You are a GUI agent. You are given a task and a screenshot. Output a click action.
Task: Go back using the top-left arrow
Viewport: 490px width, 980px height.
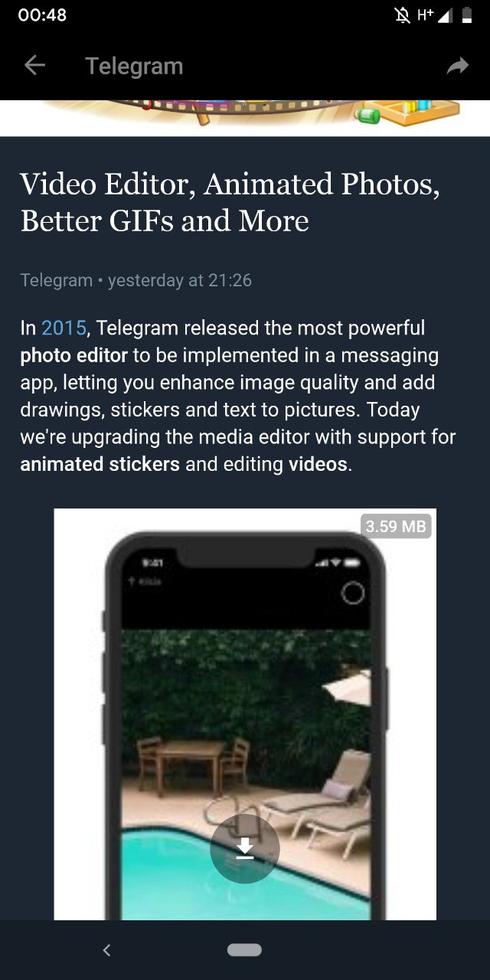35,66
